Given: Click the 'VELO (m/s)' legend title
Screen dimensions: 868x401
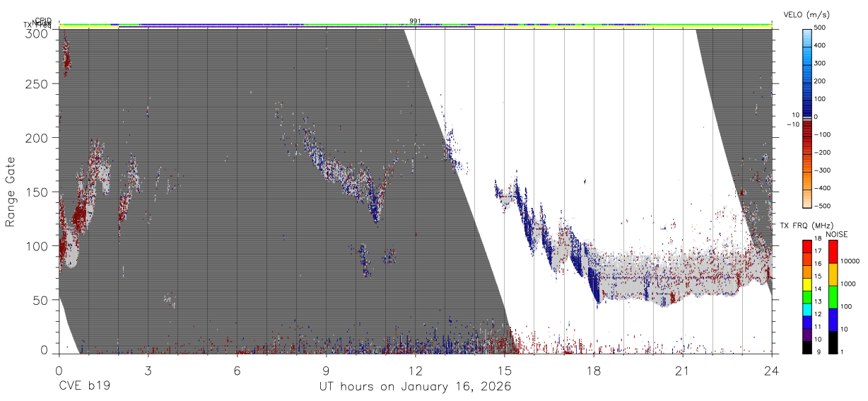Looking at the screenshot, I should point(807,15).
